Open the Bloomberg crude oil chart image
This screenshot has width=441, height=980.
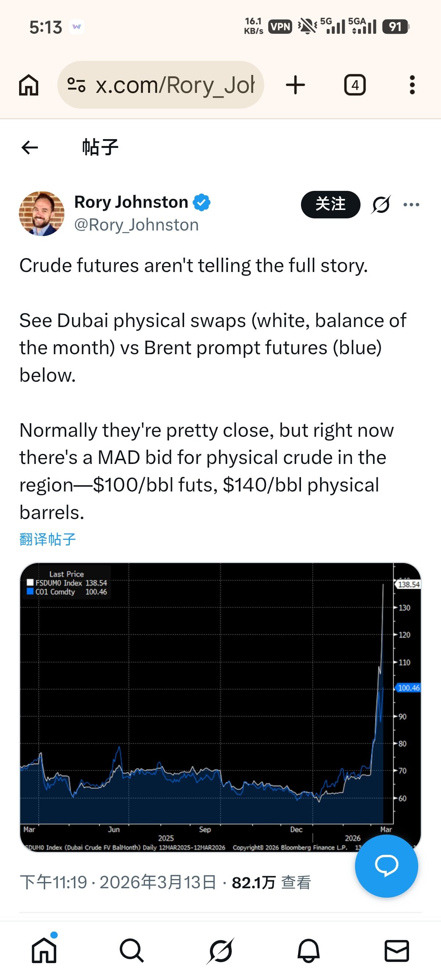pyautogui.click(x=220, y=707)
